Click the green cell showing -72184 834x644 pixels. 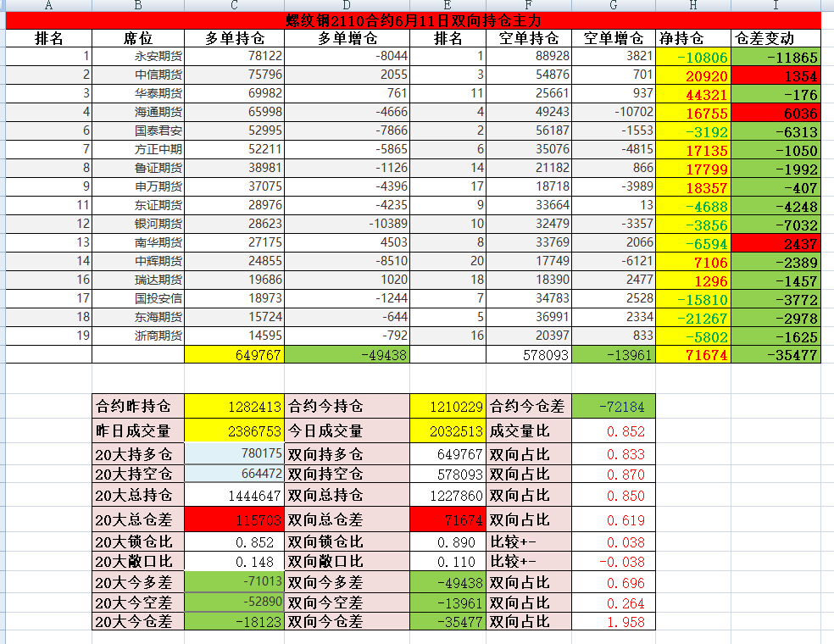[x=614, y=407]
